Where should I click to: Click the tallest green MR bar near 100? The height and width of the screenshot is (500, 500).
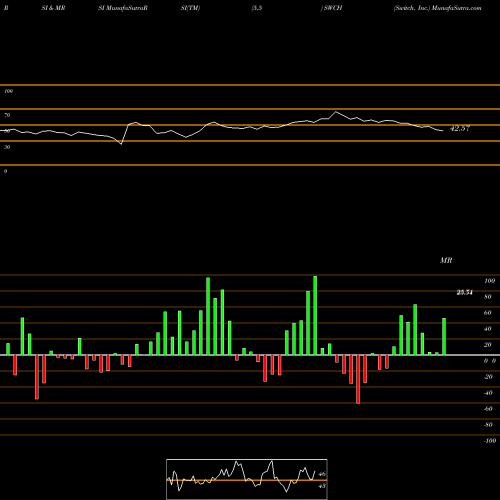pyautogui.click(x=315, y=315)
